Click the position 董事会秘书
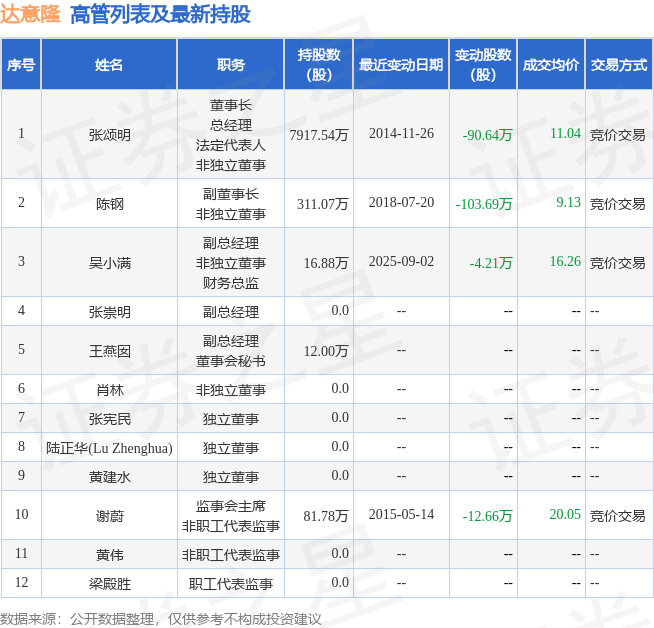The height and width of the screenshot is (628, 654). [x=231, y=361]
